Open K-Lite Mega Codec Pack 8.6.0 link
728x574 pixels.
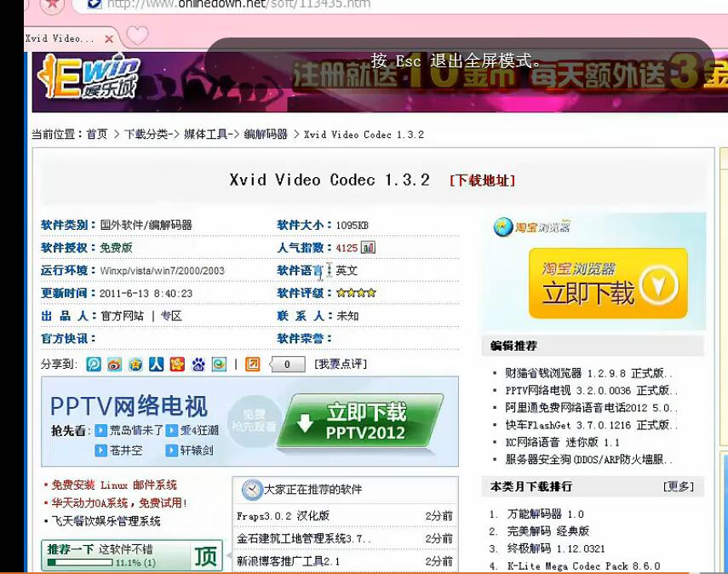point(583,566)
